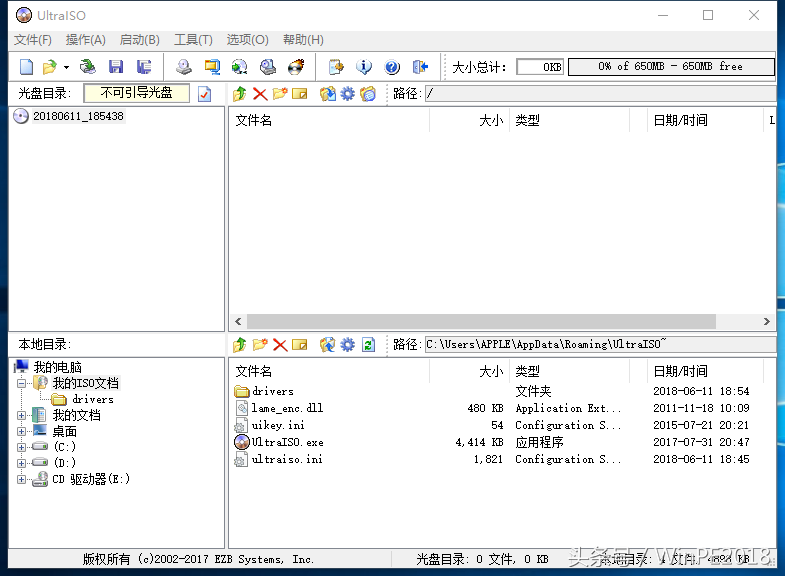
Task: Click the Open CD/DVD toolbar icon
Action: (88, 67)
